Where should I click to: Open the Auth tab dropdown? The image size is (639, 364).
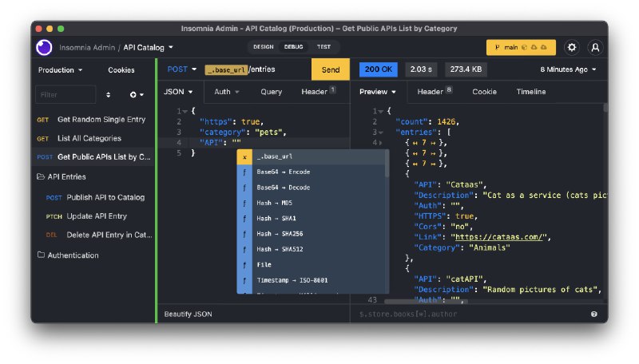(227, 92)
